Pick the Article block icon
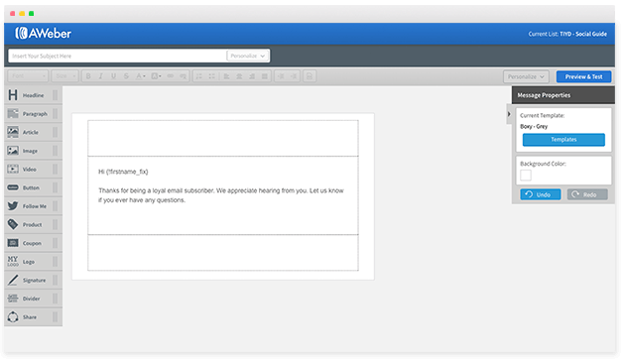Image resolution: width=623 pixels, height=364 pixels. [13, 132]
